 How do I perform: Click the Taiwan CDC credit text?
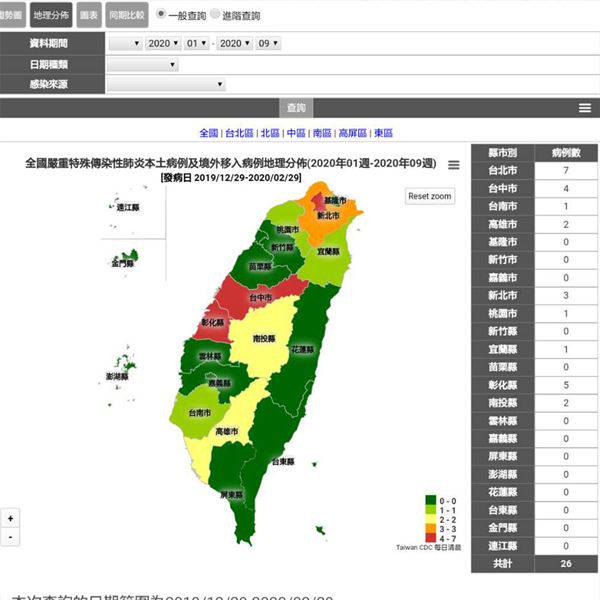(428, 548)
